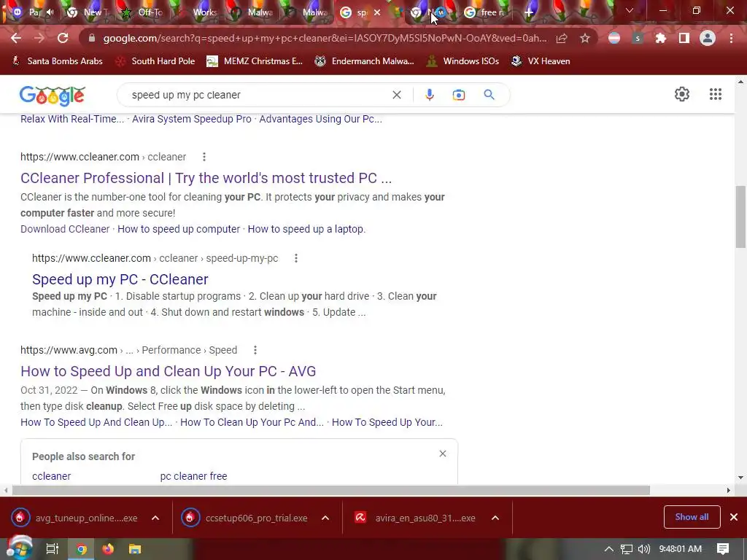Open the Google apps grid
The width and height of the screenshot is (747, 560).
pyautogui.click(x=716, y=94)
